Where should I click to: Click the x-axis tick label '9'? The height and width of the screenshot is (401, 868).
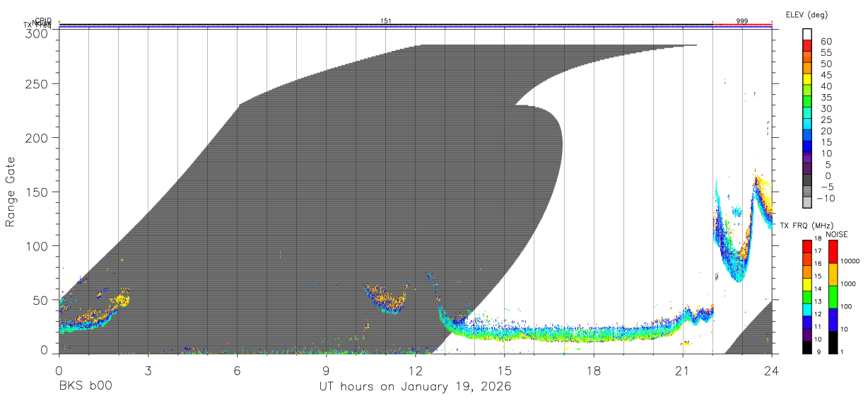tap(326, 370)
